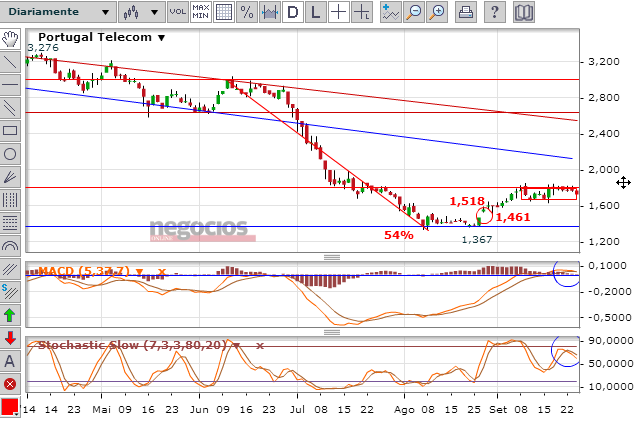Add a green up arrow marker
Screen dimensions: 636x421
10,315
